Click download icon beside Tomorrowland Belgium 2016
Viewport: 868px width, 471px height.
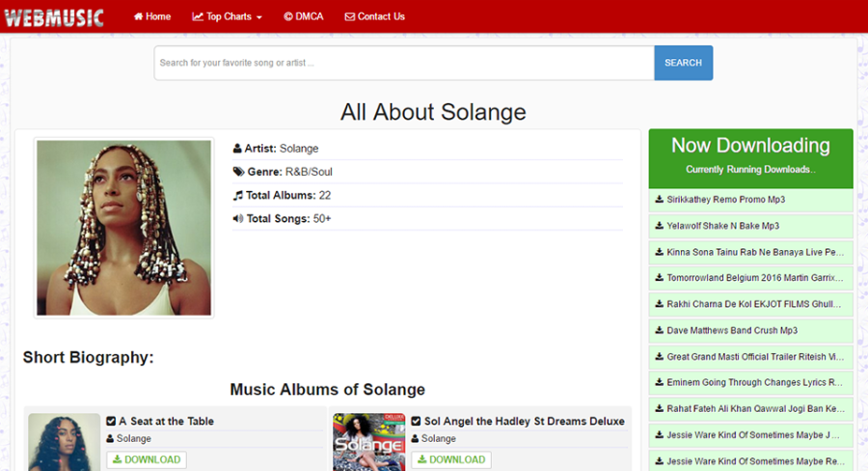(660, 278)
